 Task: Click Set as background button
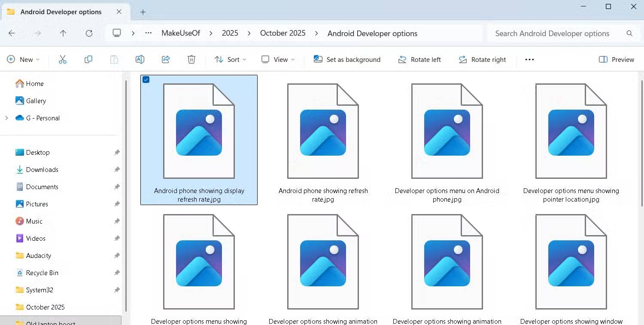click(347, 59)
